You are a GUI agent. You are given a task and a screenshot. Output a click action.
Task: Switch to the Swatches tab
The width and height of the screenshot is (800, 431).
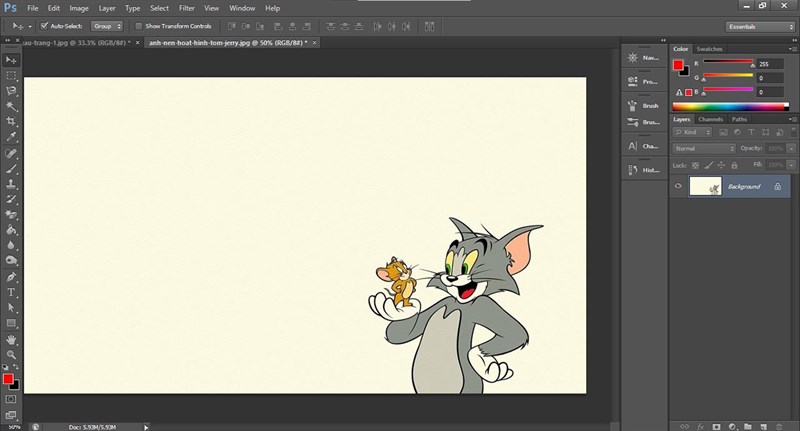pos(709,49)
